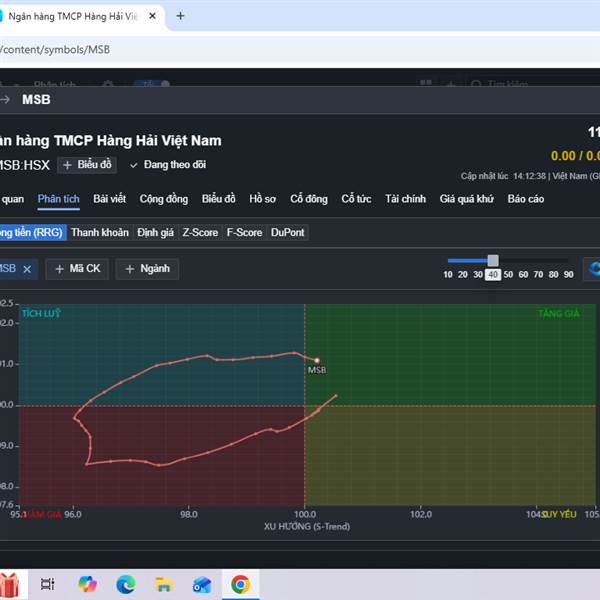Open the 'Cổ đông' tab

309,199
